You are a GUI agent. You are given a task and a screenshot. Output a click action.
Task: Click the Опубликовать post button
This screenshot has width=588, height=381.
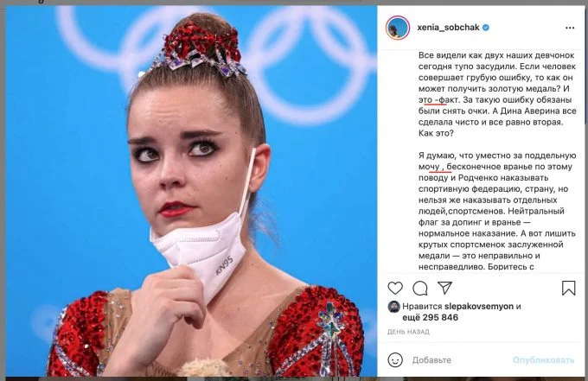(543, 360)
